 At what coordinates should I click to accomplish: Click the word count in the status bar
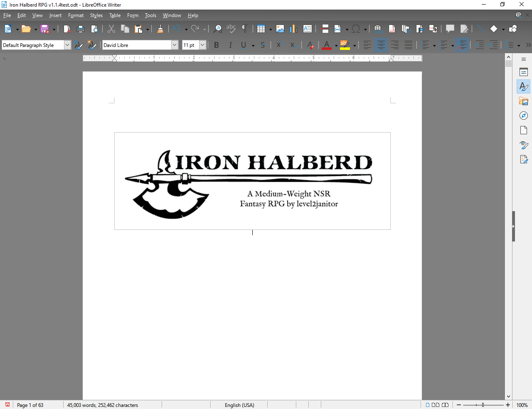[x=103, y=405]
